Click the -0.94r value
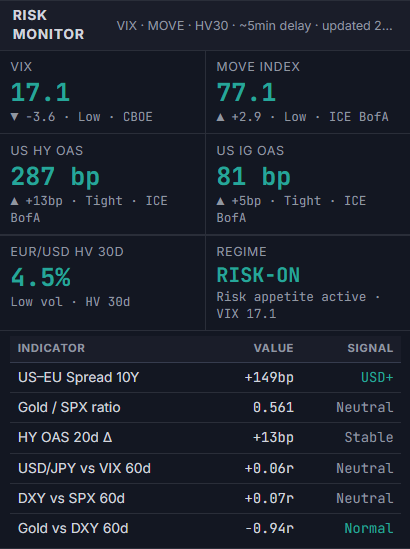This screenshot has width=410, height=549. click(x=269, y=529)
